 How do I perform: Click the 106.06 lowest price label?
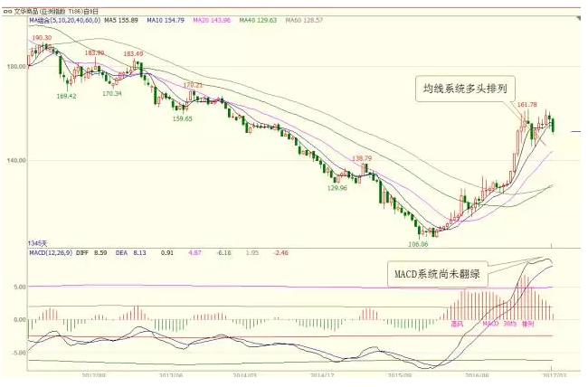tap(418, 244)
